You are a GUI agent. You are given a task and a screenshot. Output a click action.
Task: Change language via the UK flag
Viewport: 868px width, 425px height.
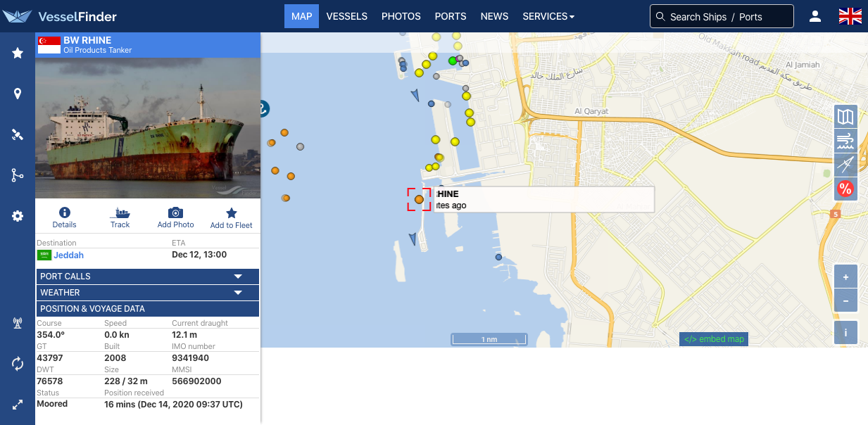click(850, 16)
